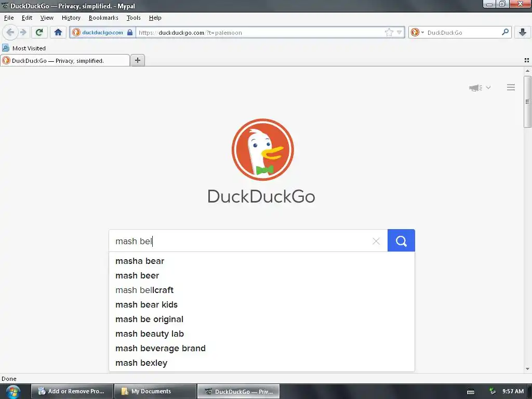
Task: Select suggestion 'mash beer'
Action: (262, 275)
